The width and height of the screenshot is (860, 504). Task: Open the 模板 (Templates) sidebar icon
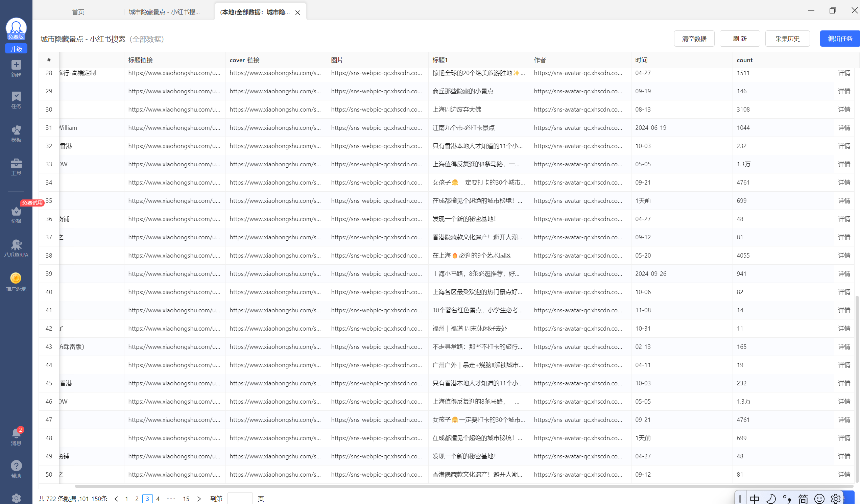tap(16, 133)
